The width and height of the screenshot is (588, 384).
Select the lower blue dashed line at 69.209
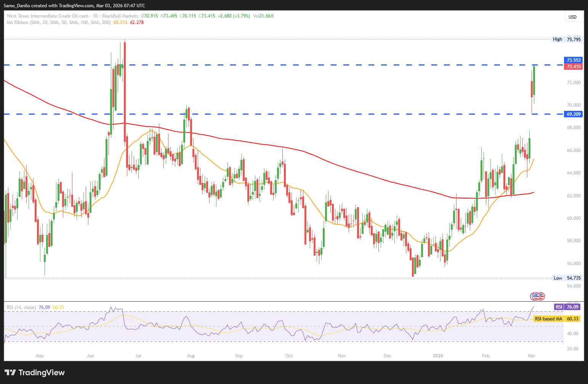[267, 114]
